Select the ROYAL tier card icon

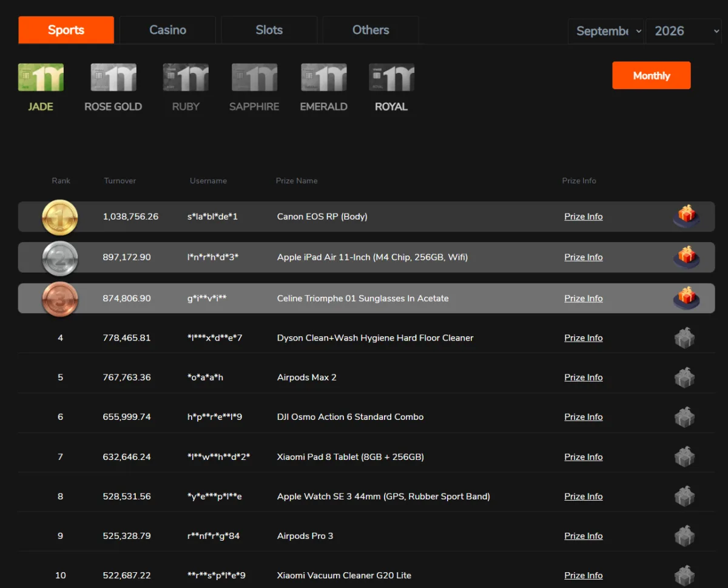click(x=391, y=78)
